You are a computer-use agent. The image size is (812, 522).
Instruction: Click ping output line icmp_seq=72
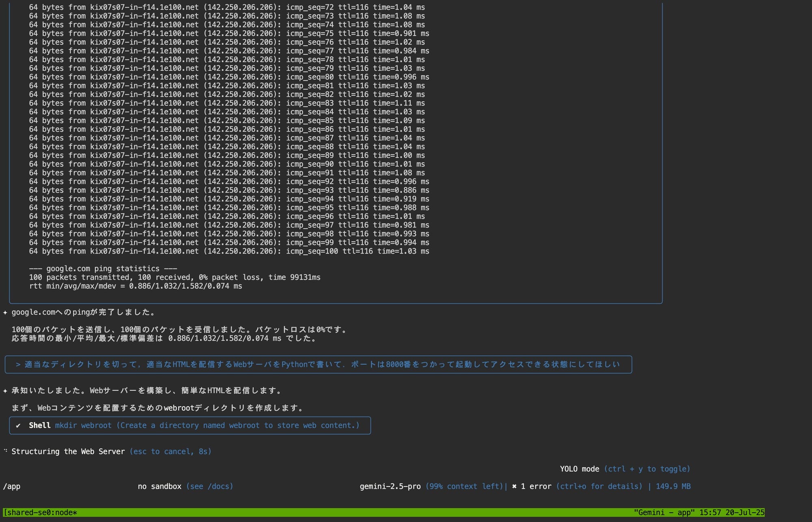(227, 7)
